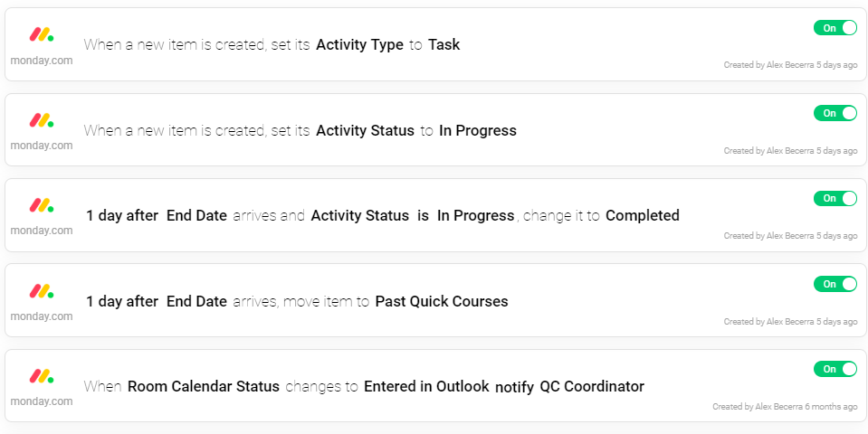Click the Room Calendar Status column field

pyautogui.click(x=203, y=386)
